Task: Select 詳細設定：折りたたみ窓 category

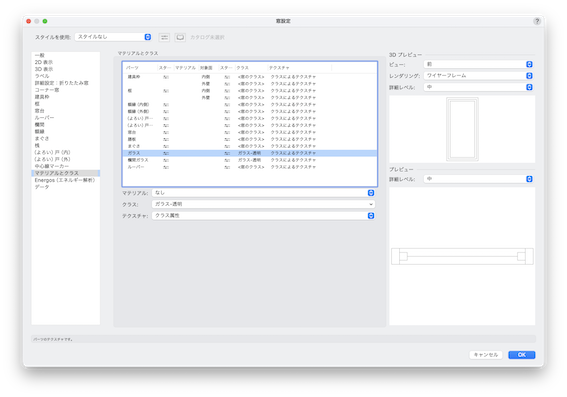Action: 65,83
